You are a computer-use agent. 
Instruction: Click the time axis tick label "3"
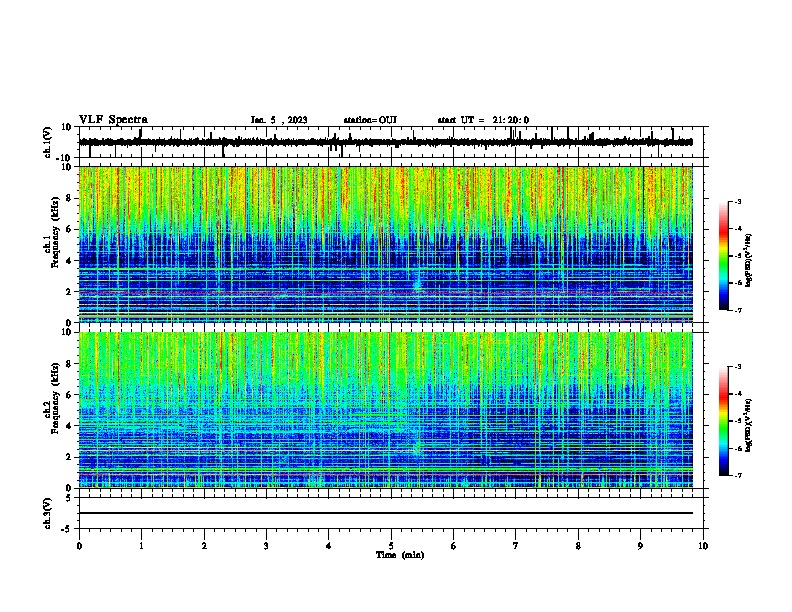266,546
